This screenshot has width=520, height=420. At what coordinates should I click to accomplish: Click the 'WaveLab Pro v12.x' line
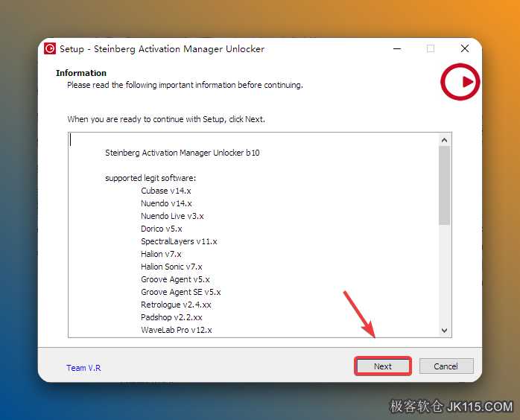pyautogui.click(x=177, y=330)
